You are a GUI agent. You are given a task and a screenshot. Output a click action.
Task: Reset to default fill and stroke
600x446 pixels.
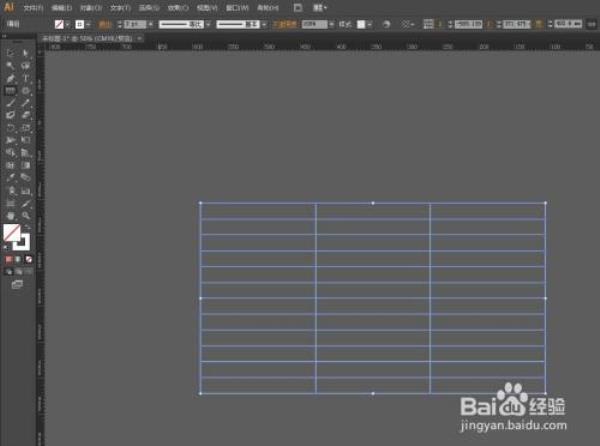[6, 247]
